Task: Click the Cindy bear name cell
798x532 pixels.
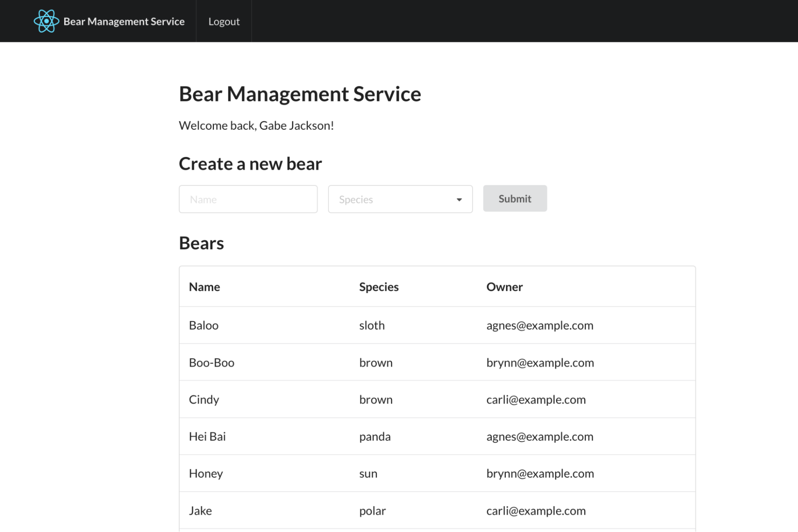Action: click(x=204, y=400)
